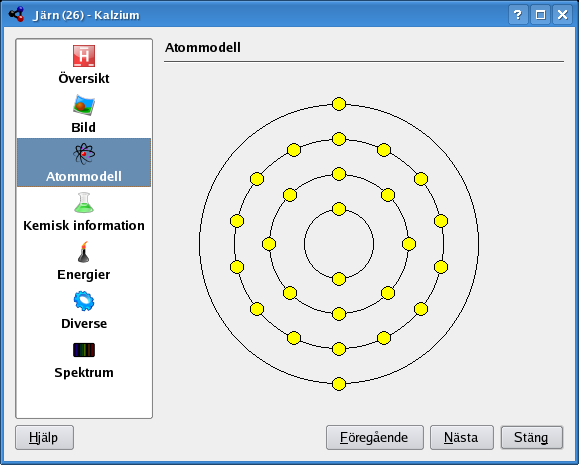Click the bottom electron on outermost shell

(x=339, y=384)
